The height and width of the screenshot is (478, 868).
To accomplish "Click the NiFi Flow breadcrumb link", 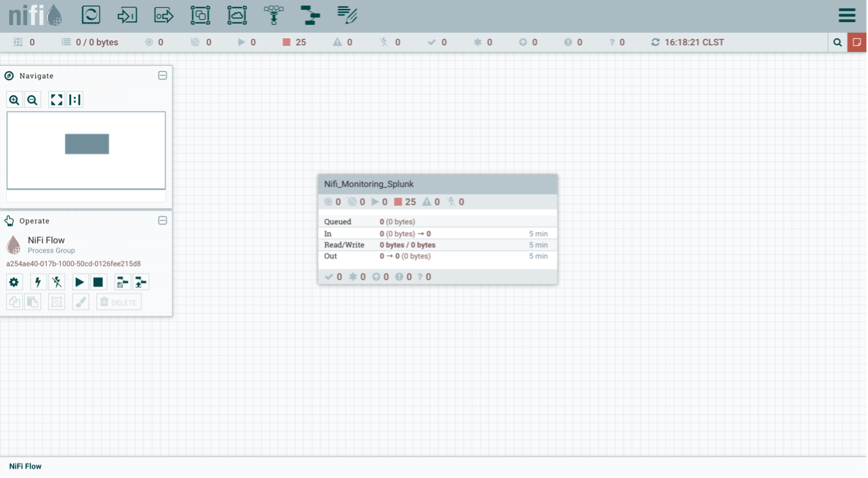I will 25,466.
